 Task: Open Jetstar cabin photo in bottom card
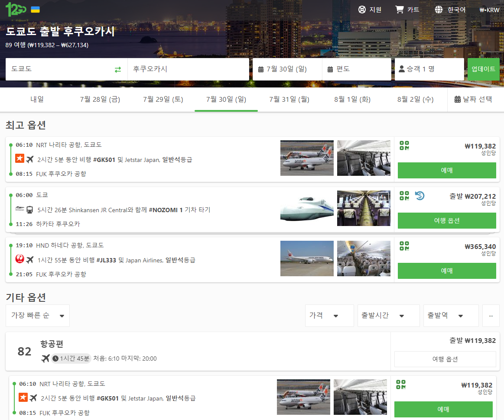pos(360,397)
